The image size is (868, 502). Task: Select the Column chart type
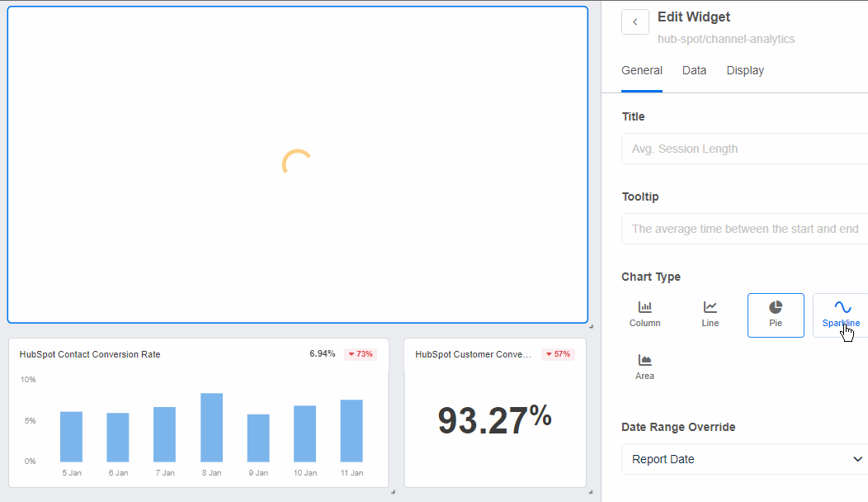644,315
